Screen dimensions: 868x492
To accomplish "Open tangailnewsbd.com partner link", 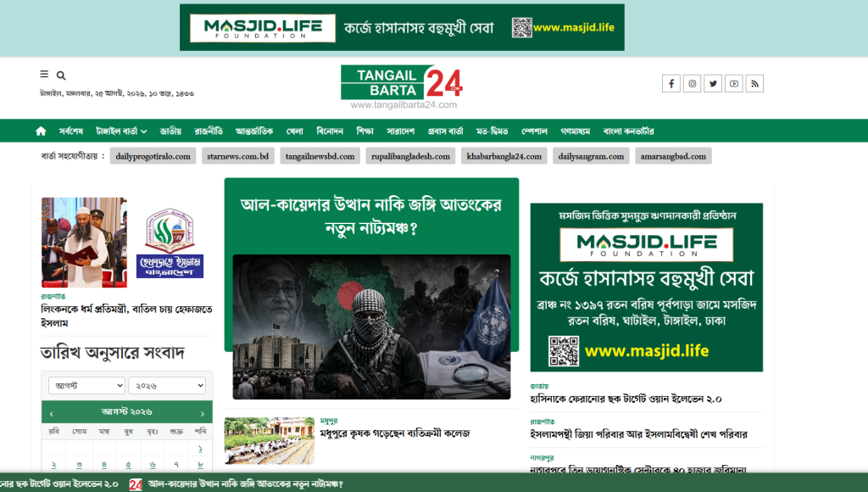I will [320, 156].
